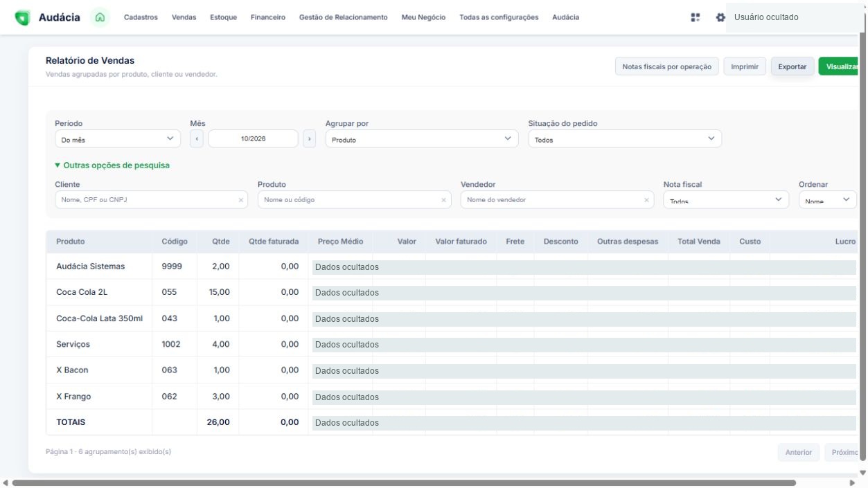Image resolution: width=868 pixels, height=488 pixels.
Task: Clear the Produto search field
Action: pyautogui.click(x=444, y=200)
